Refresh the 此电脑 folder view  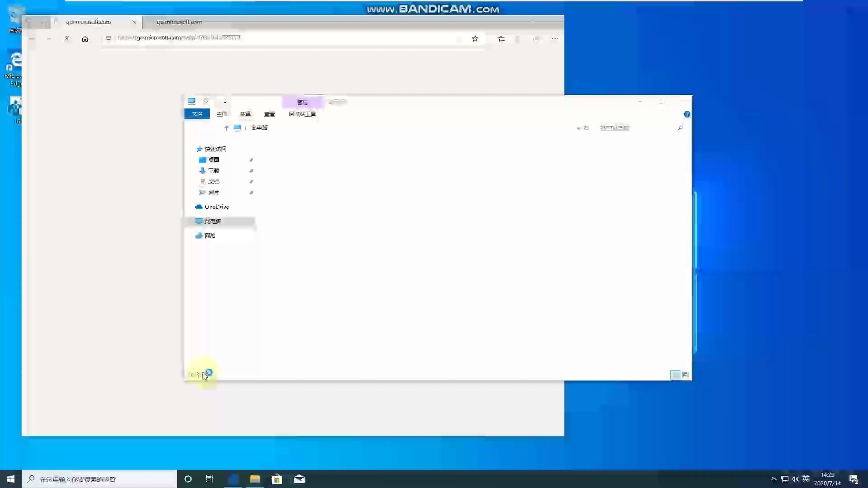click(x=586, y=128)
